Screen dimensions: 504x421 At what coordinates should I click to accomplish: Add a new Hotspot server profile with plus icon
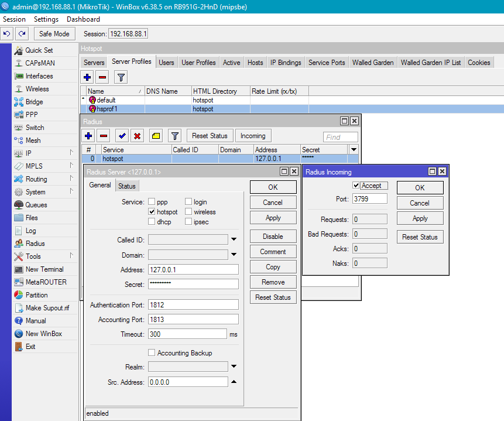[x=87, y=77]
